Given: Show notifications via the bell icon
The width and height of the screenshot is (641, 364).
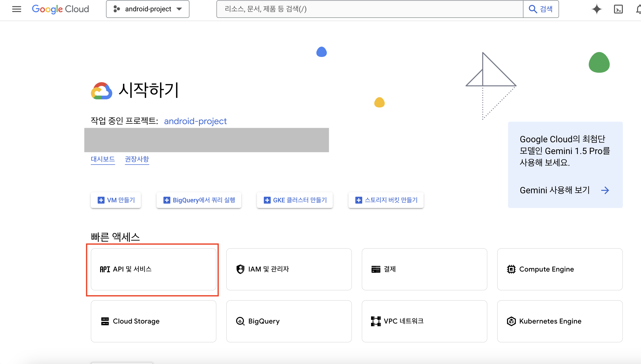Looking at the screenshot, I should point(639,9).
